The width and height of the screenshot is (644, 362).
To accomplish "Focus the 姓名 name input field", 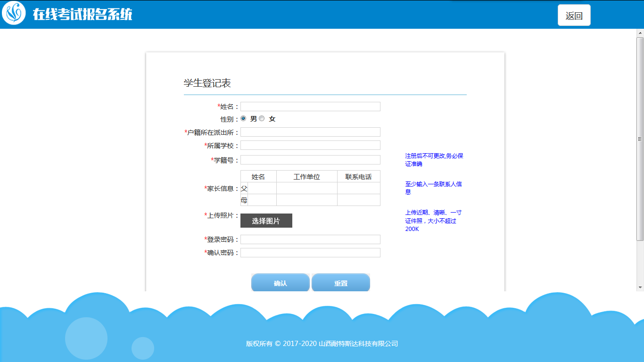I will (310, 107).
